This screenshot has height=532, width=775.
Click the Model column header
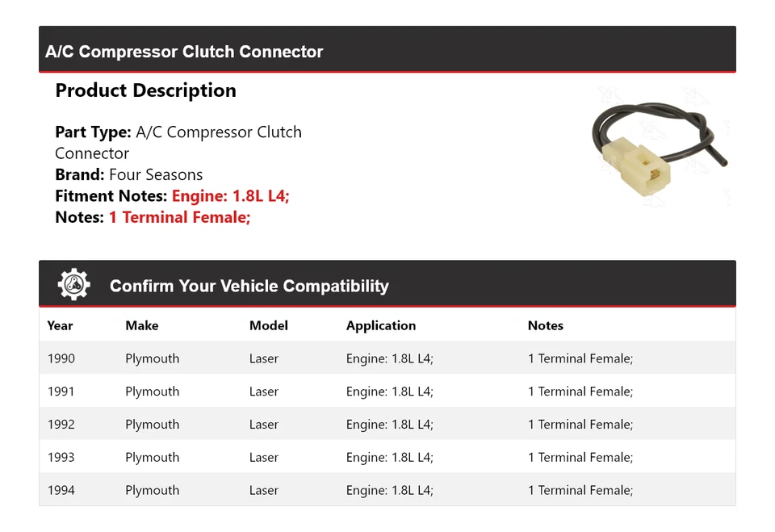[268, 325]
